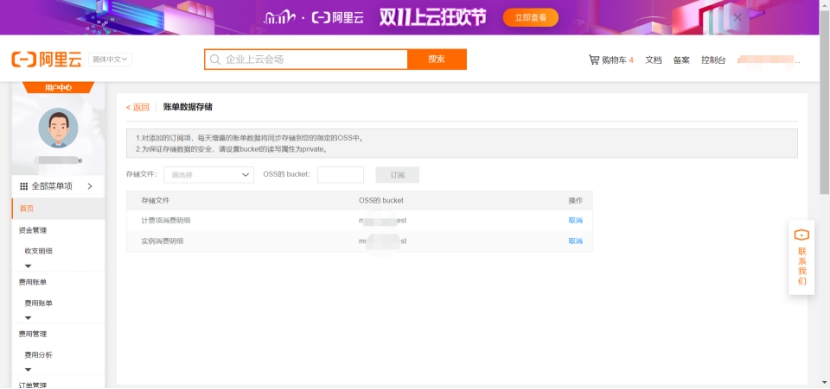Expand the triangle below 收支明细
Viewport: 830px width, 389px height.
28,266
